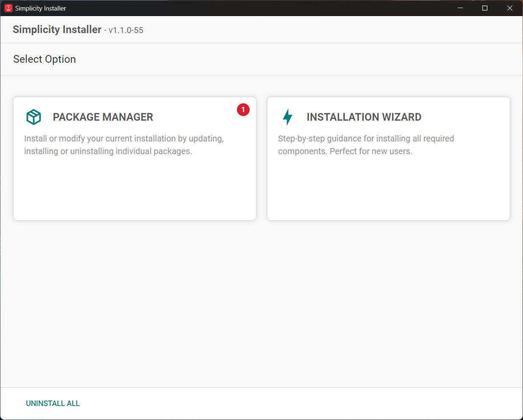Screen dimensions: 523x420
Task: Click the Select Option header
Action: pos(44,59)
